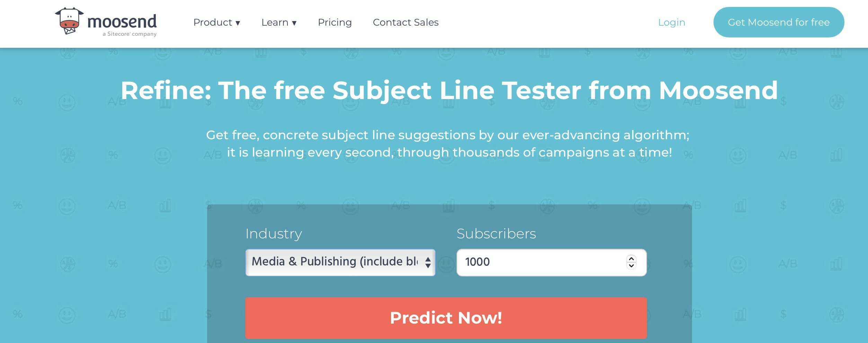Open the Industry select box
868x343 pixels.
[x=340, y=262]
